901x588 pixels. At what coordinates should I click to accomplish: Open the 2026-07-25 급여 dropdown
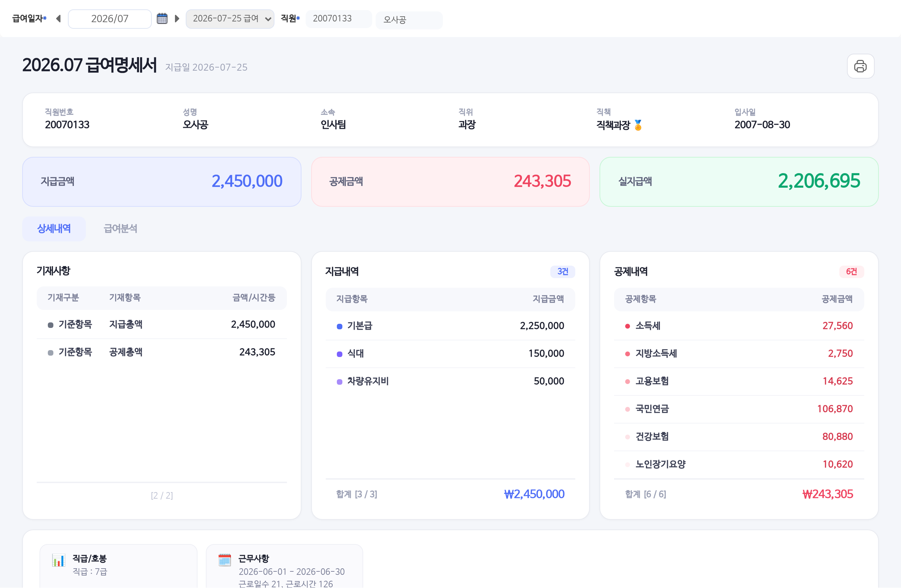click(230, 19)
